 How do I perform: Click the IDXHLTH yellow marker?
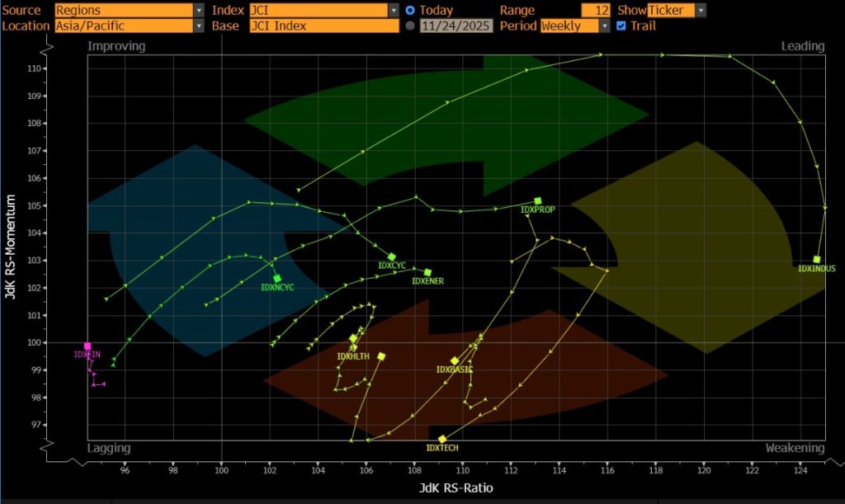[353, 338]
